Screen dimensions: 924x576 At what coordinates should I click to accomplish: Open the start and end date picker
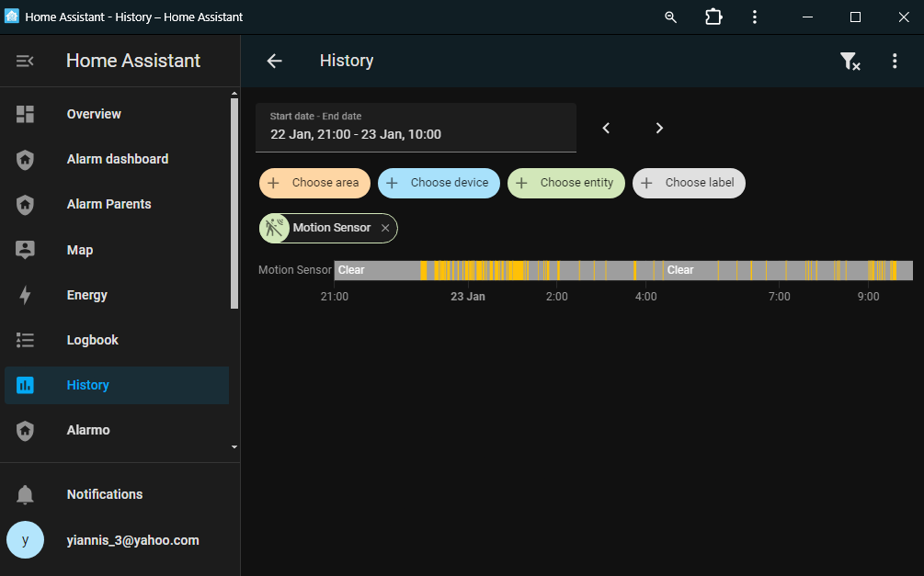tap(416, 128)
